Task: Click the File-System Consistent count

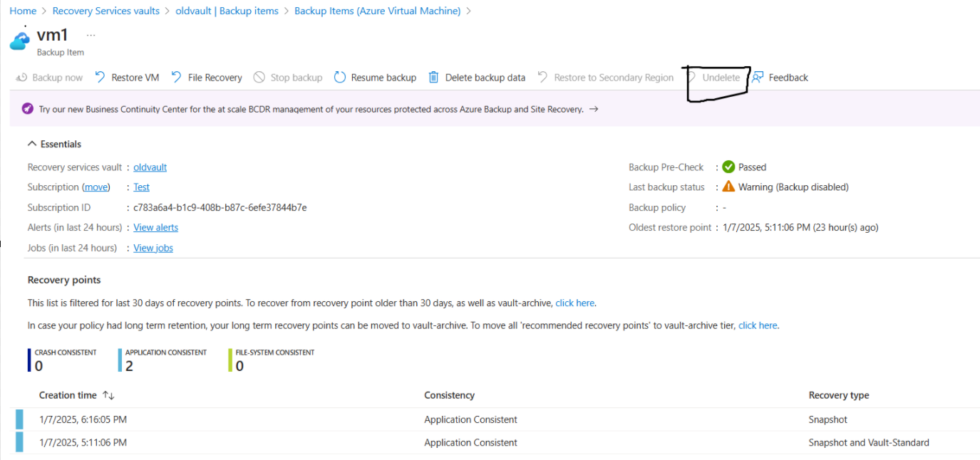Action: (239, 366)
